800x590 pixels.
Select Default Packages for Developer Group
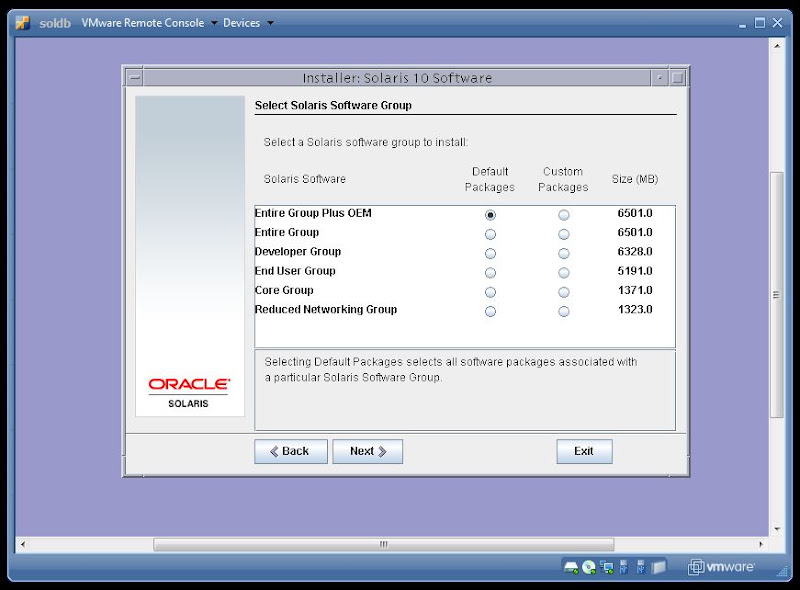[490, 254]
